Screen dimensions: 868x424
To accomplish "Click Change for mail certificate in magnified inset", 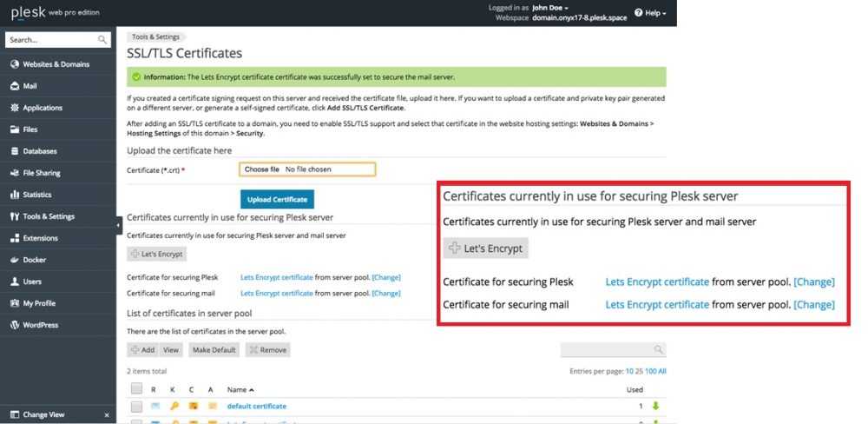I will pyautogui.click(x=814, y=304).
